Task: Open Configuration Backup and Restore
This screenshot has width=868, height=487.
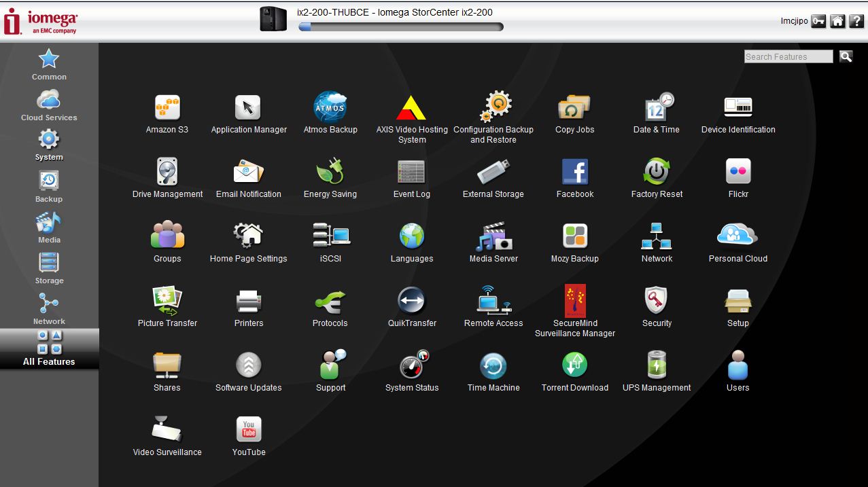Action: (493, 118)
